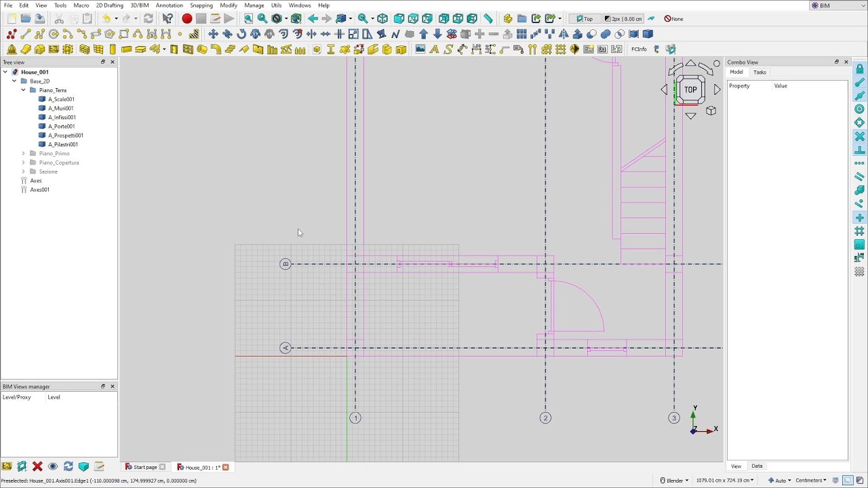Select the Hatch tool in the drafting toolbar
Viewport: 868px width, 488px height.
tap(194, 34)
